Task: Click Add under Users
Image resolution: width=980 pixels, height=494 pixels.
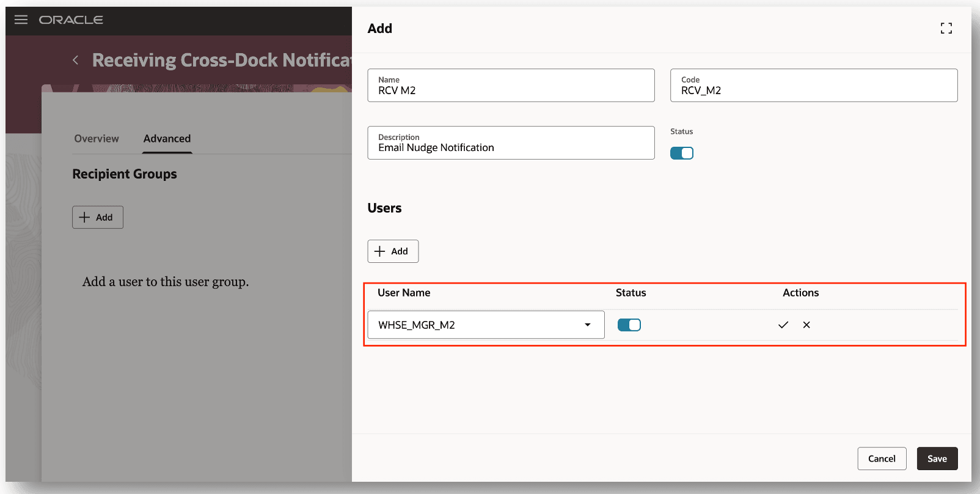Action: 393,251
